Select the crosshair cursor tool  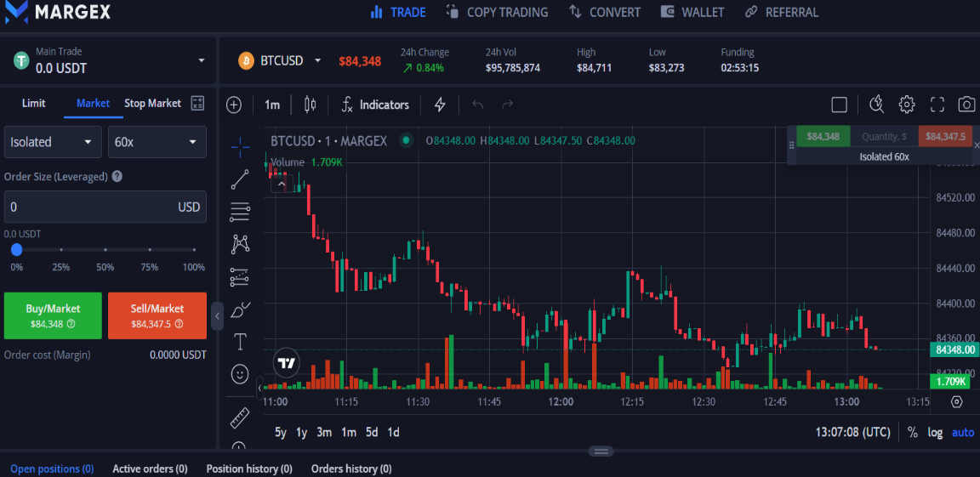tap(240, 147)
